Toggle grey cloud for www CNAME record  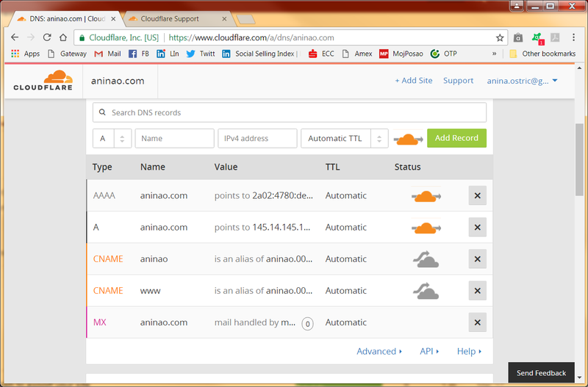[x=426, y=291]
